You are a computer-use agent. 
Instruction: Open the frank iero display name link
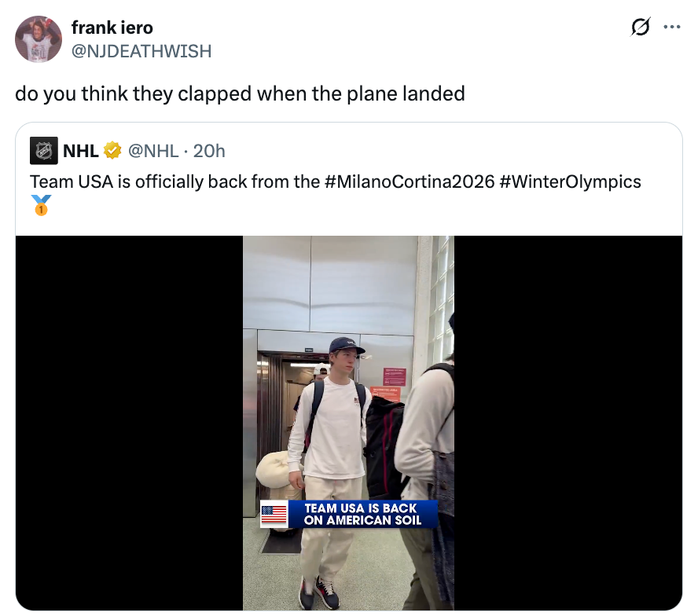pyautogui.click(x=112, y=29)
